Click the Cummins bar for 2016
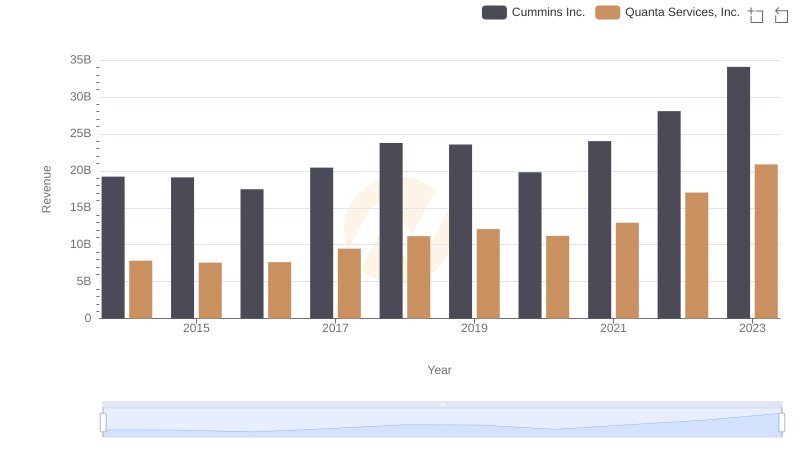The height and width of the screenshot is (461, 800). [252, 254]
